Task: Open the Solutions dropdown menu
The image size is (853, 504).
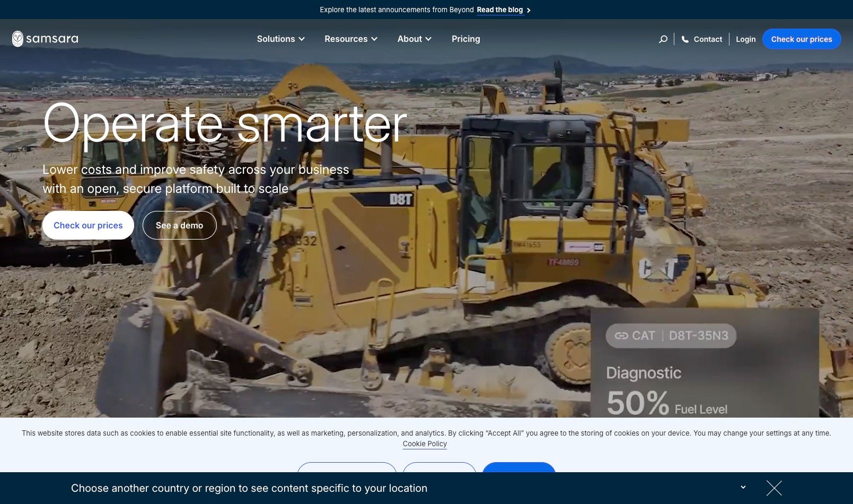Action: pyautogui.click(x=280, y=39)
